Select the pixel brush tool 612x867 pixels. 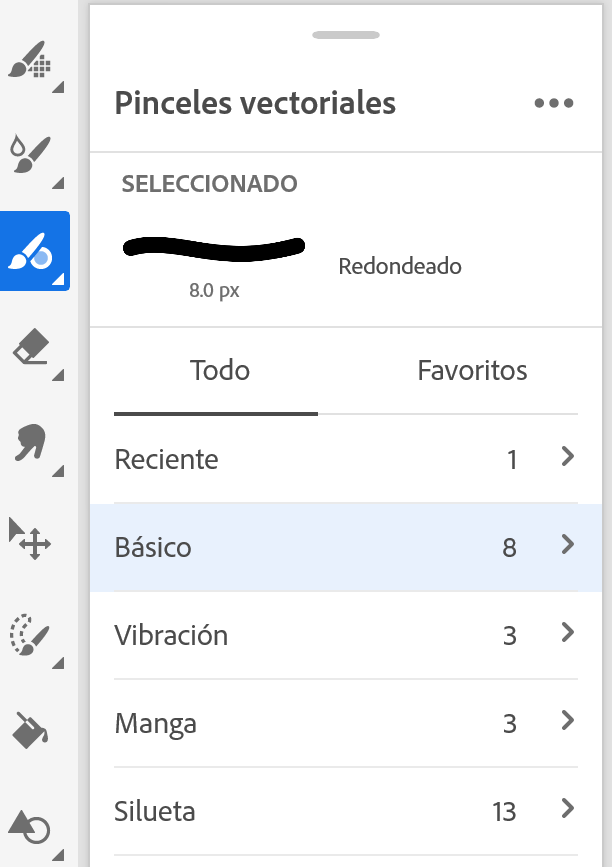[x=32, y=61]
